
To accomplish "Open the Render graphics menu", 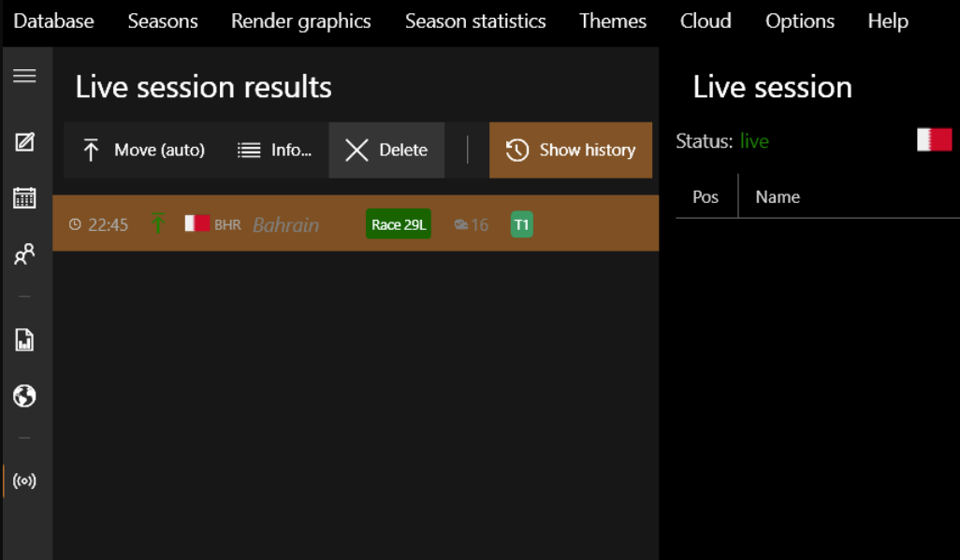I will click(x=300, y=22).
